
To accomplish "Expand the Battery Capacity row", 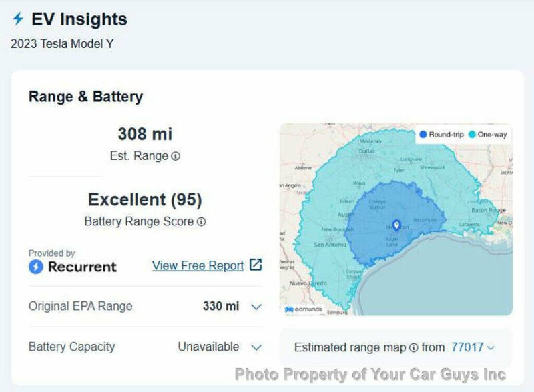I will [256, 347].
